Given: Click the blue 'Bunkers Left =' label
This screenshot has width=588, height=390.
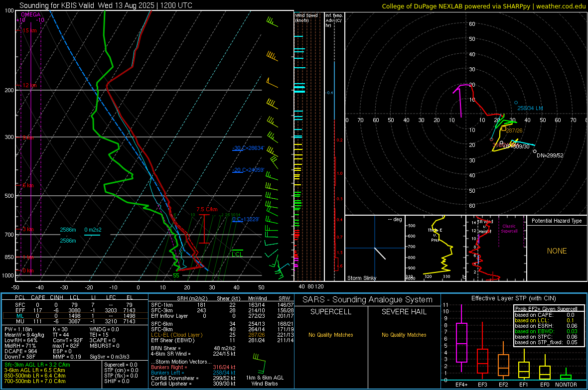Looking at the screenshot, I should point(167,373).
